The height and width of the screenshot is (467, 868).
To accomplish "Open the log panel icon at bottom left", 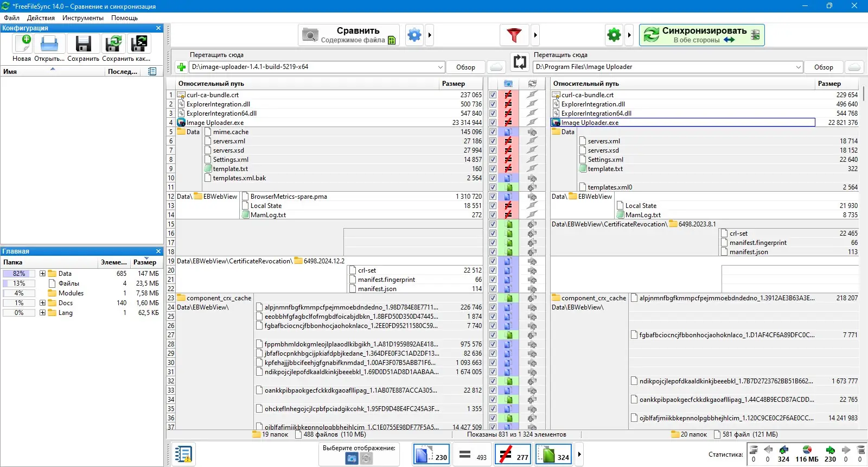I will point(183,454).
